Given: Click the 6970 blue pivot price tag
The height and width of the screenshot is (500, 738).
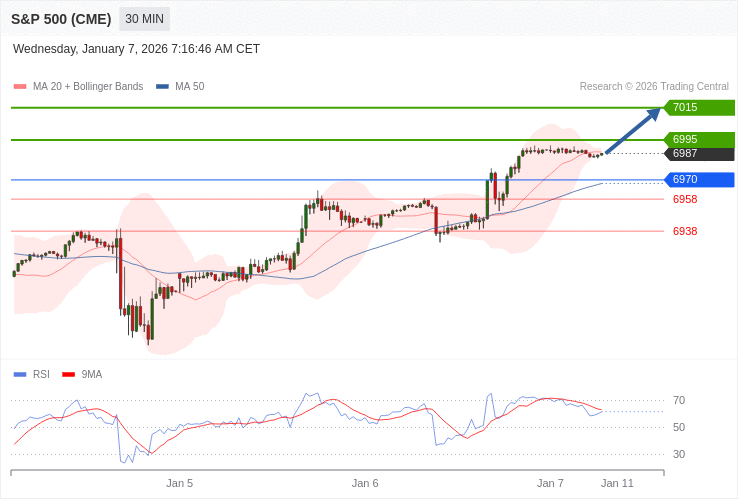Looking at the screenshot, I should coord(699,179).
